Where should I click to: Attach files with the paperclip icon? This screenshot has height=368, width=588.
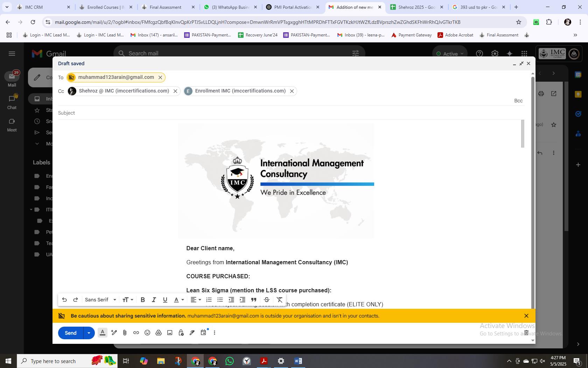click(x=125, y=333)
